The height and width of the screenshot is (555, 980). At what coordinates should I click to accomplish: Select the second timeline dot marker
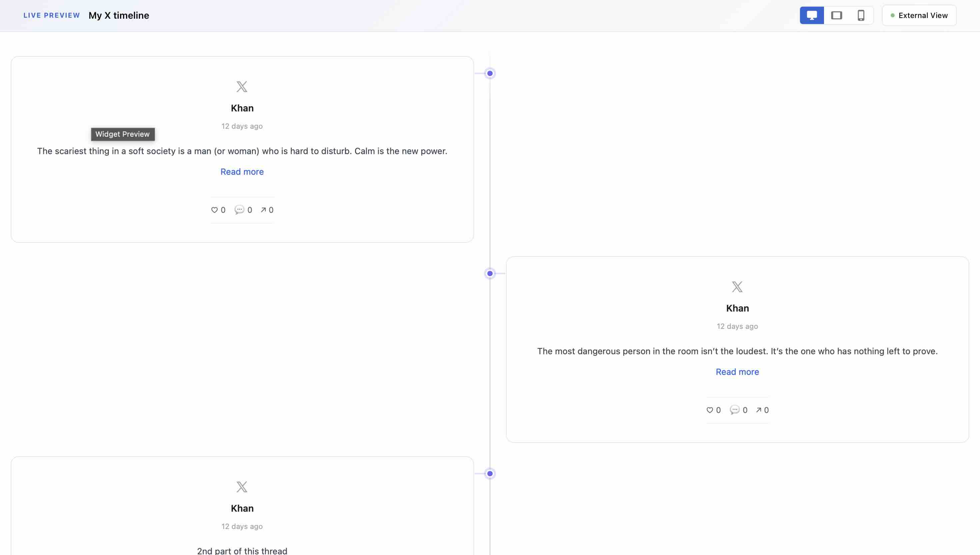coord(490,273)
